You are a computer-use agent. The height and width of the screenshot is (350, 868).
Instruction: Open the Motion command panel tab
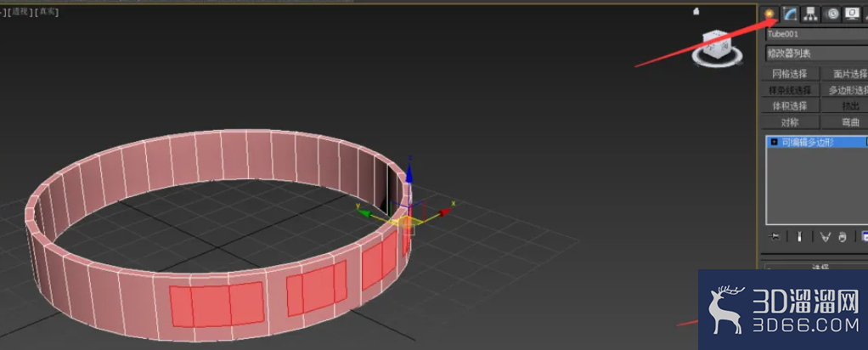pyautogui.click(x=832, y=14)
